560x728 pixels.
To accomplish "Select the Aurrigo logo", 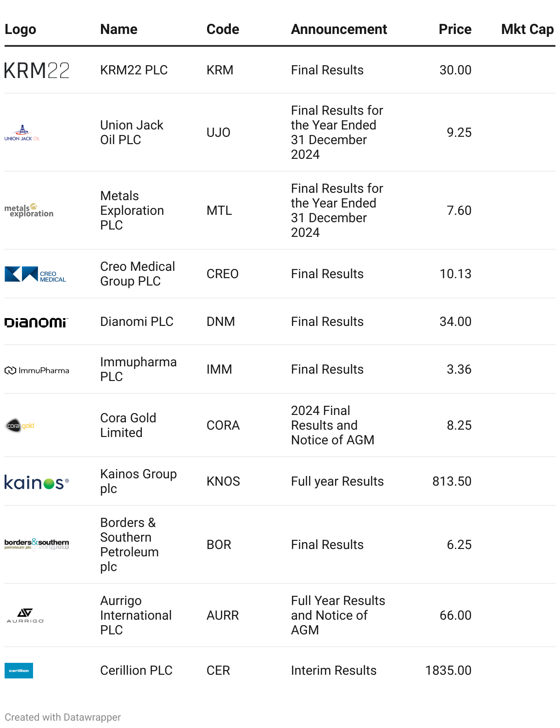I will point(25,616).
